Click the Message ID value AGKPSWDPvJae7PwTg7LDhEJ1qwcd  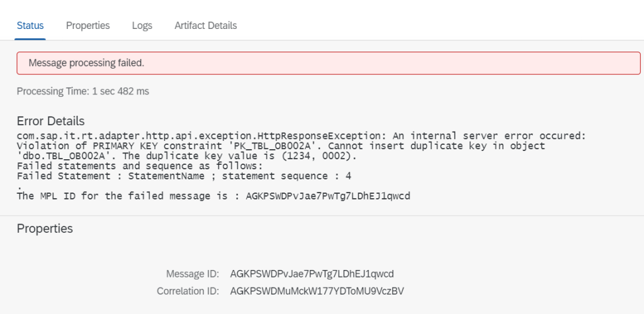(312, 274)
